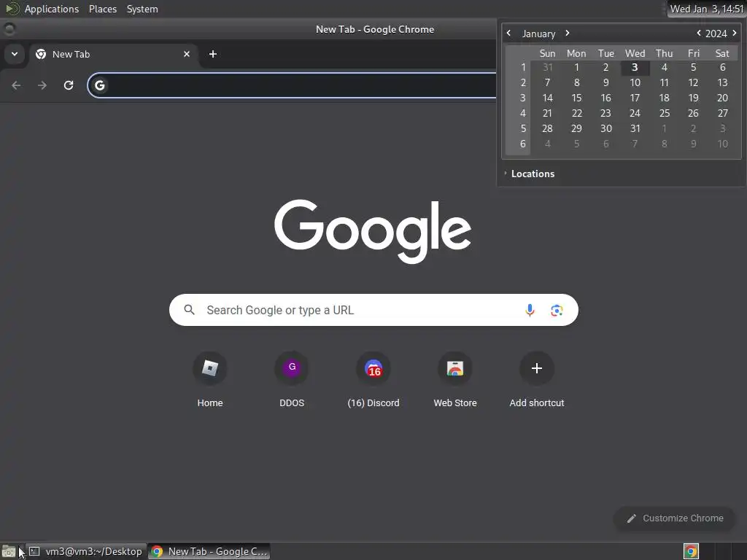This screenshot has width=747, height=560.
Task: Go back using the back arrow
Action: point(16,85)
